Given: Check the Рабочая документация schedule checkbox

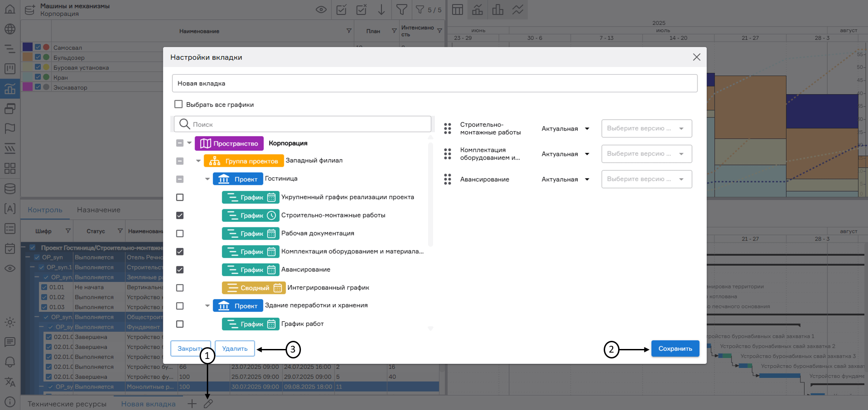Looking at the screenshot, I should point(180,234).
